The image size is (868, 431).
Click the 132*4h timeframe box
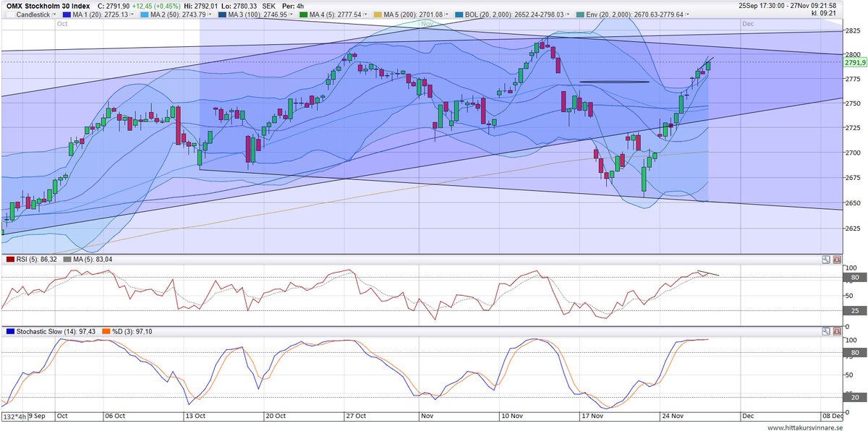[14, 417]
